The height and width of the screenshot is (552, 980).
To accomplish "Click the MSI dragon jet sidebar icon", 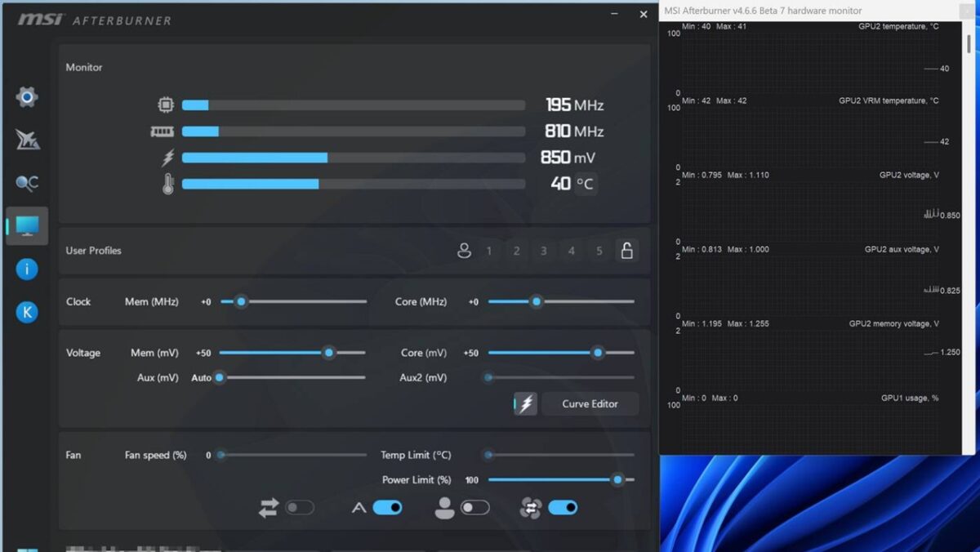I will pos(27,140).
